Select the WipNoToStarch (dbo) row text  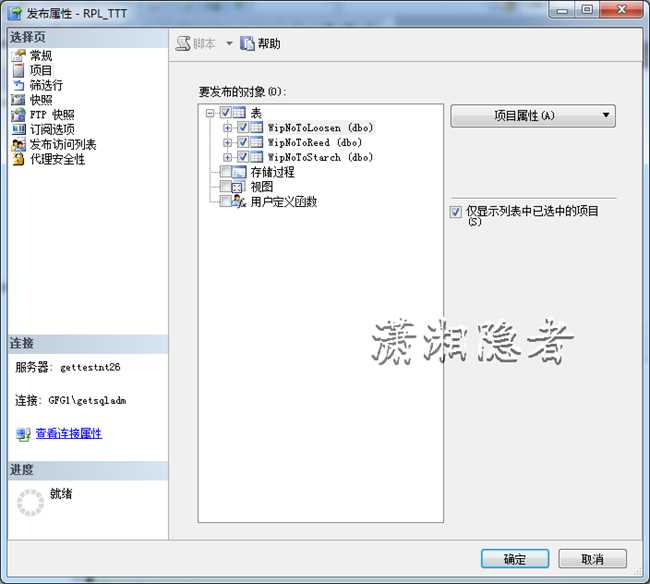coord(320,158)
